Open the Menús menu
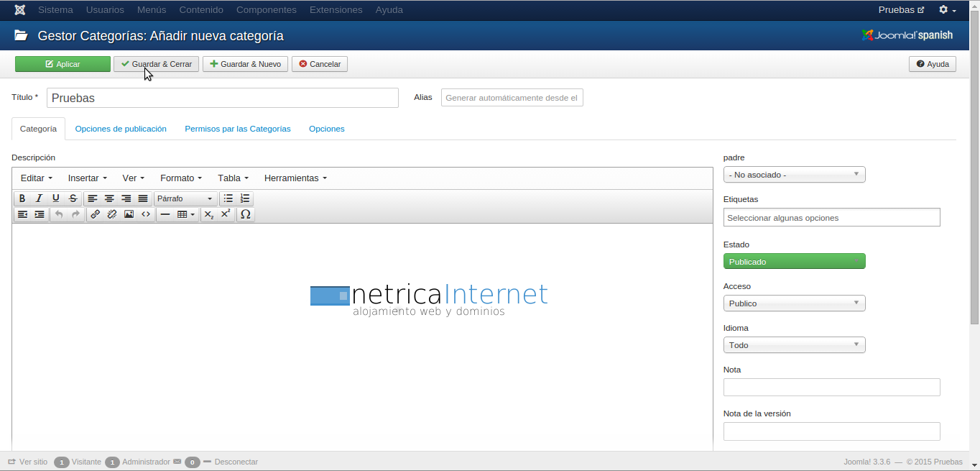 coord(151,10)
